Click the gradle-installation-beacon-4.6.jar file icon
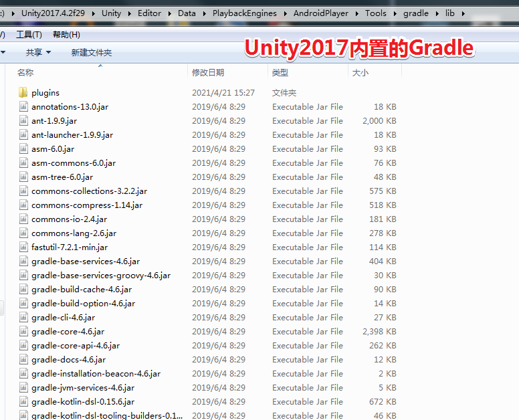The image size is (519, 420). pos(23,373)
